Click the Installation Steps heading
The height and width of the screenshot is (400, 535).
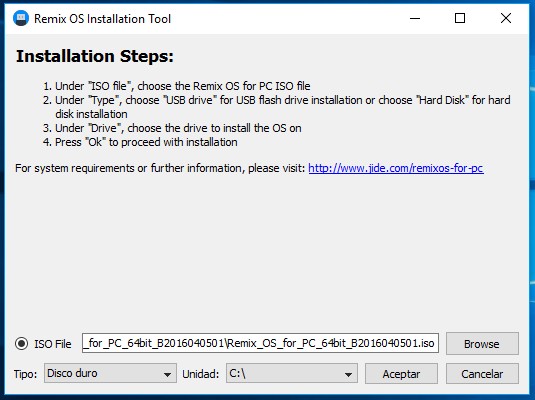[95, 56]
